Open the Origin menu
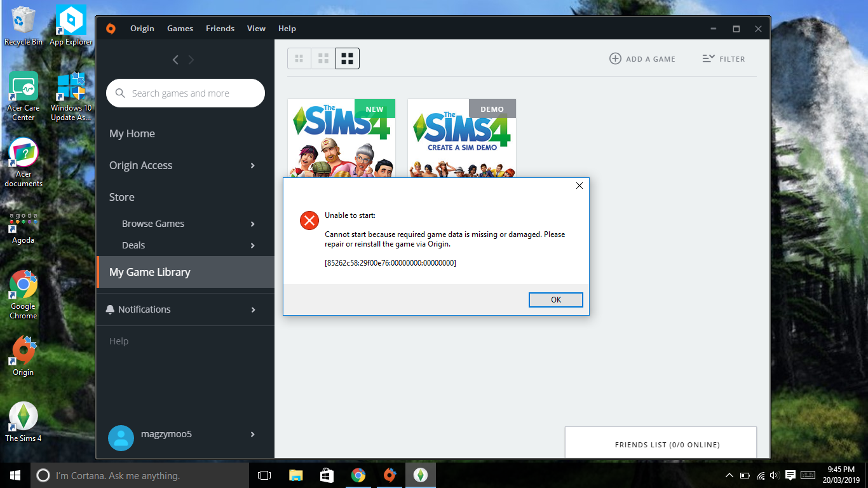868x488 pixels. pyautogui.click(x=142, y=29)
